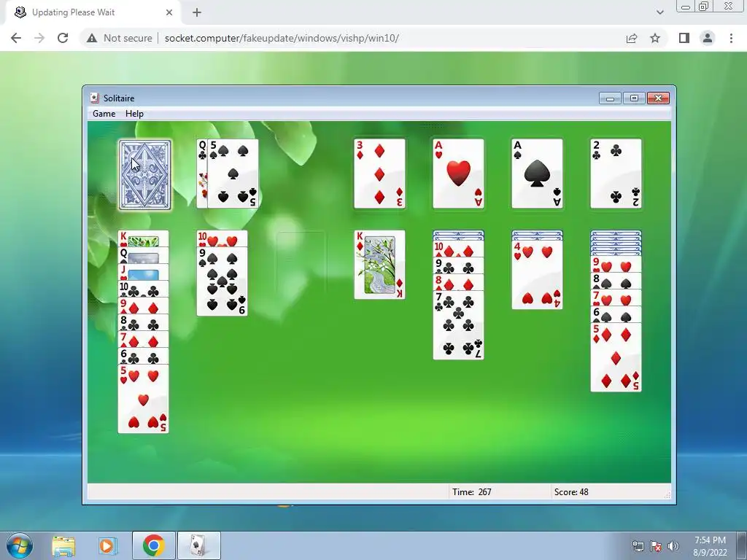Image resolution: width=747 pixels, height=560 pixels.
Task: Switch to Chrome in the taskbar
Action: [153, 545]
